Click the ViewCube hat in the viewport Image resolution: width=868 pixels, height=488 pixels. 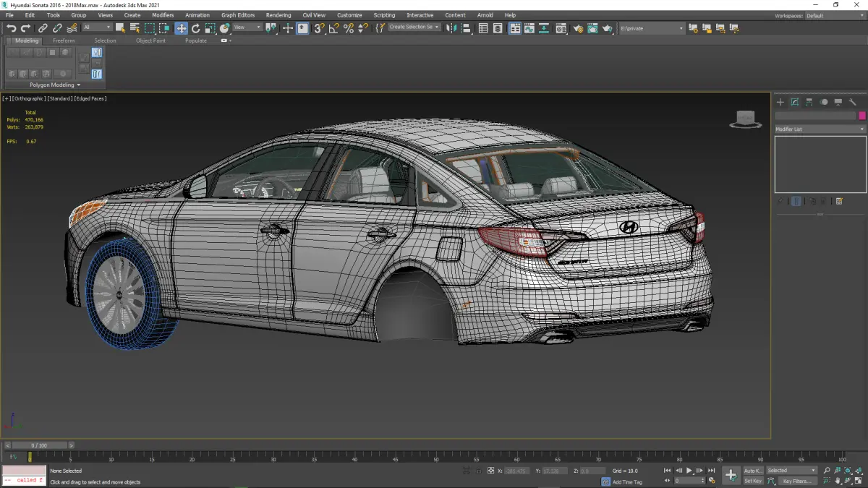(745, 119)
